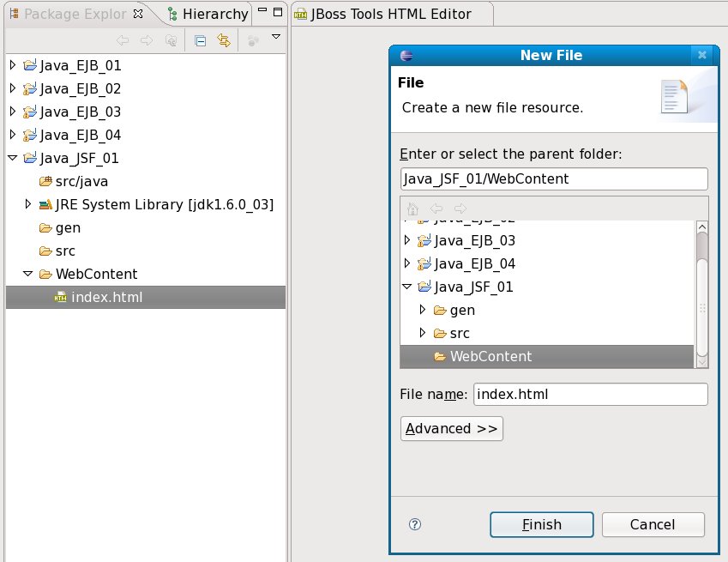Click index.html file icon in Package Explorer
The height and width of the screenshot is (562, 728).
(x=61, y=298)
